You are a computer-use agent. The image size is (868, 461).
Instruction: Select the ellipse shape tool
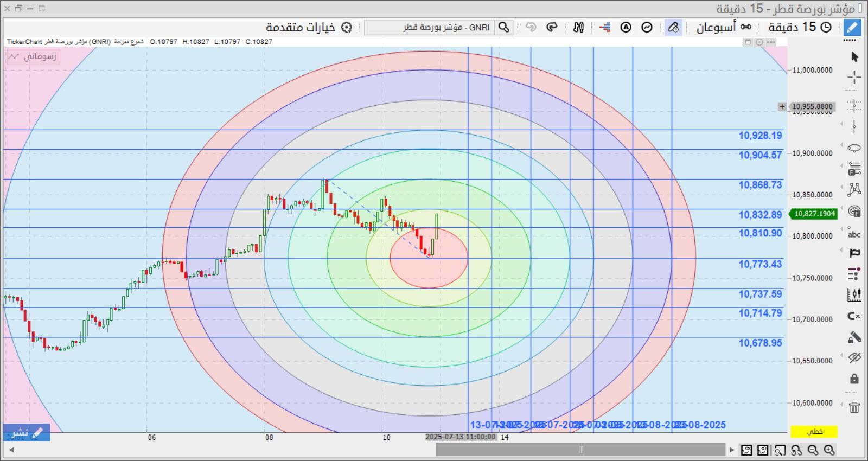(854, 148)
